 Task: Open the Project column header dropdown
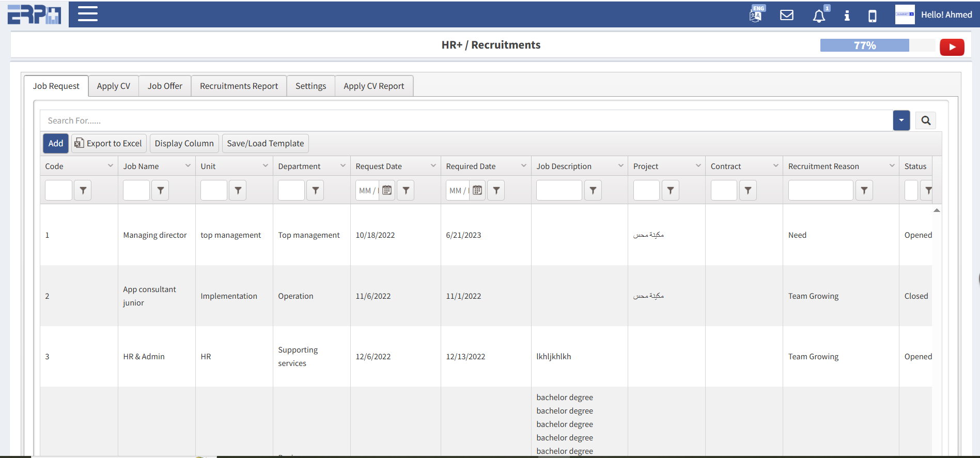click(x=698, y=166)
